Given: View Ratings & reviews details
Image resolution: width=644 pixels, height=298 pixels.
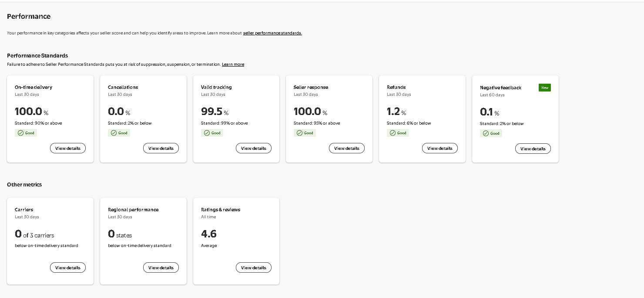Looking at the screenshot, I should [254, 268].
